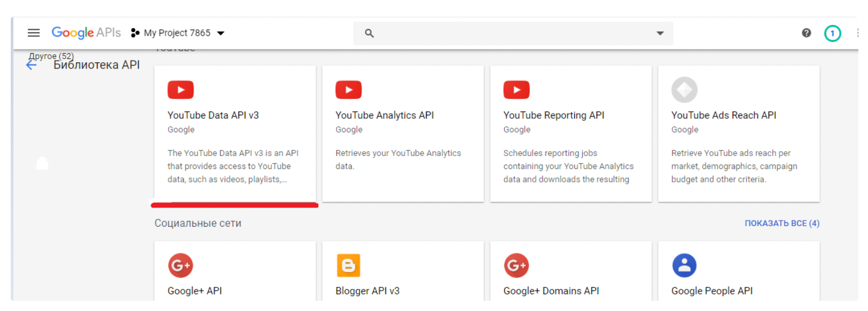Click ПОКАЗАТЬ ВСЕ (4) link
868x311 pixels.
pyautogui.click(x=782, y=223)
